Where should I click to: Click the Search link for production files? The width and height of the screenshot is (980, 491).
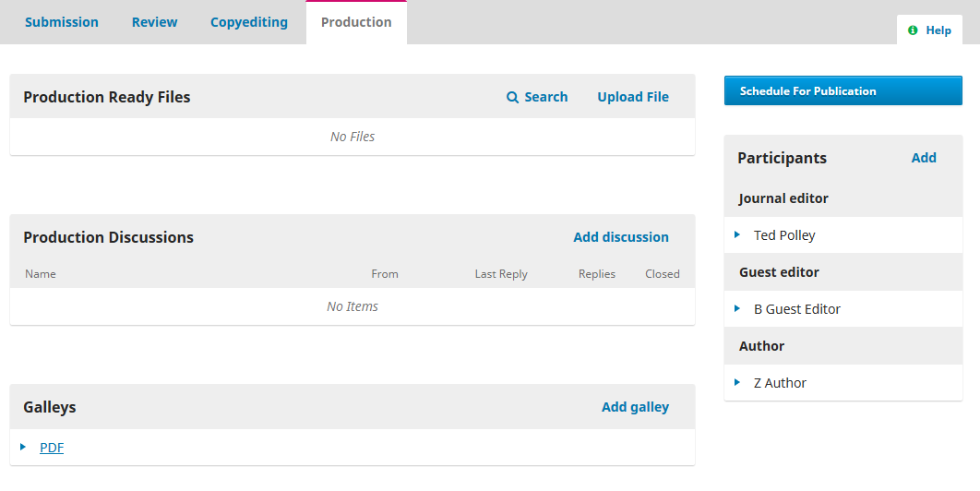[537, 97]
